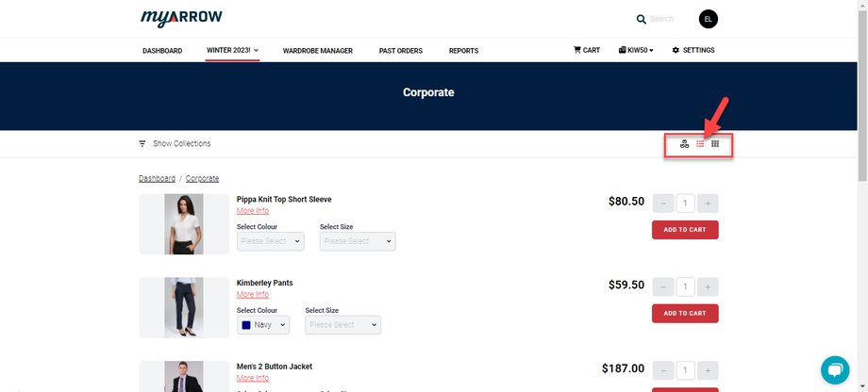
Task: Switch to the category tree view icon
Action: coord(685,144)
